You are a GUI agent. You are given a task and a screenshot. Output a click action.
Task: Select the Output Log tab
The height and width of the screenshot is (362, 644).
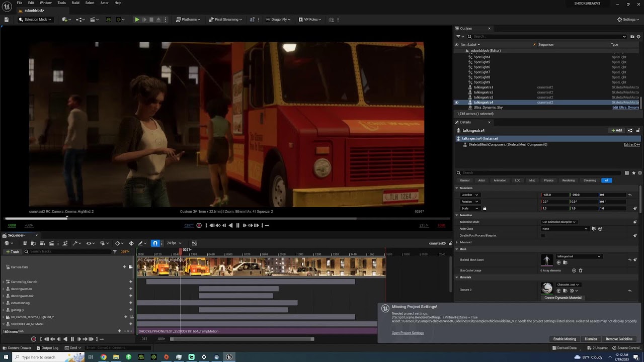click(47, 348)
